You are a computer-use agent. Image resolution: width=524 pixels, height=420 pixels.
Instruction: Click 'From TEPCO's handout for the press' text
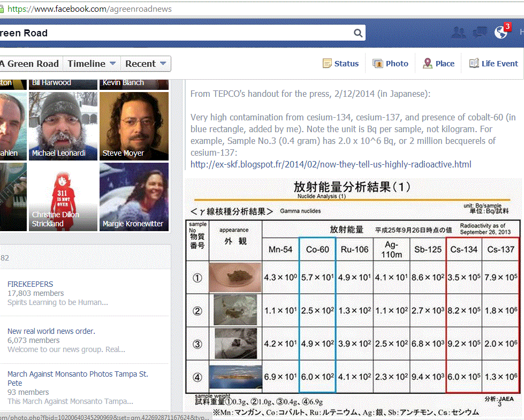coord(260,94)
